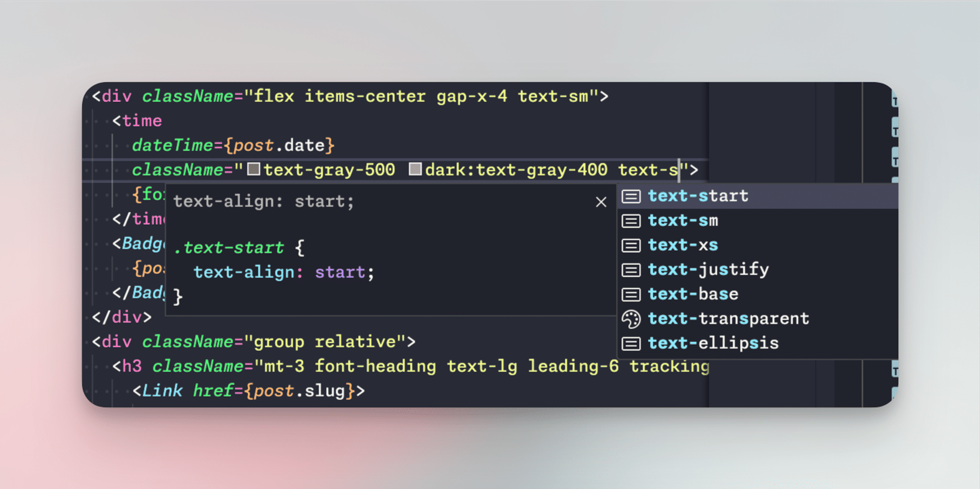Select text-transparent color suggestion
The width and height of the screenshot is (980, 489).
757,319
